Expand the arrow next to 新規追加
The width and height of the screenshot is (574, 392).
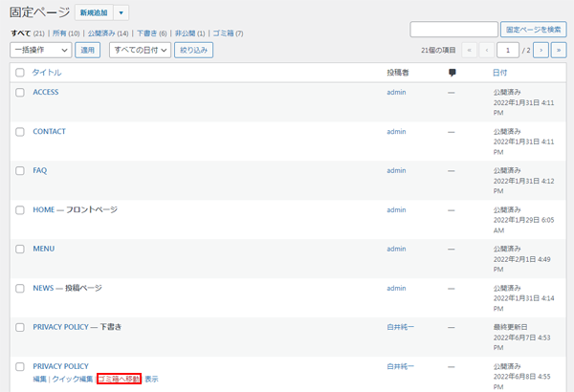121,12
